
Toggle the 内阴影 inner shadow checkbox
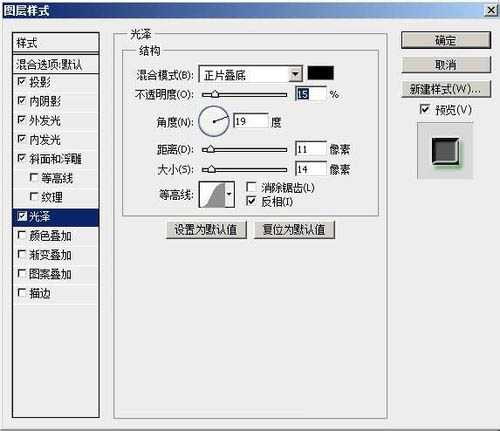point(22,100)
